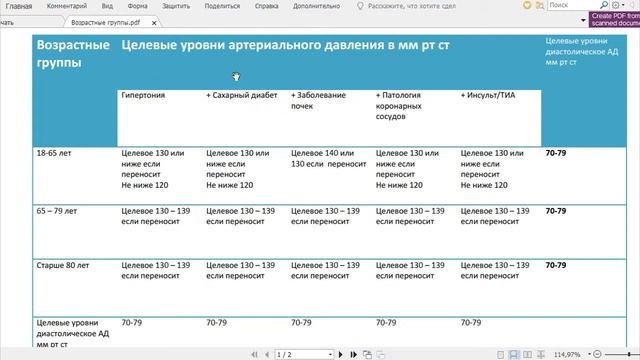Close the Возрастные группы.pdf tab
Screen dimensions: 640x360
tap(154, 23)
